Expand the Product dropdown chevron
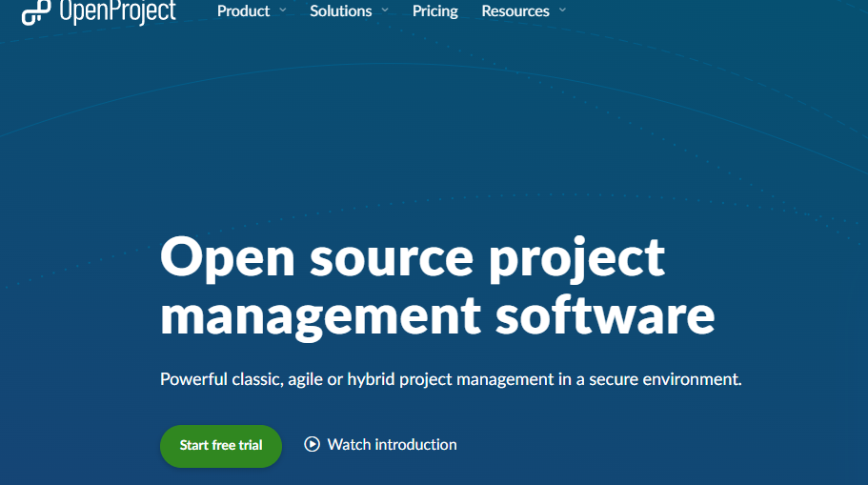Screen dimensions: 868x485 (283, 10)
